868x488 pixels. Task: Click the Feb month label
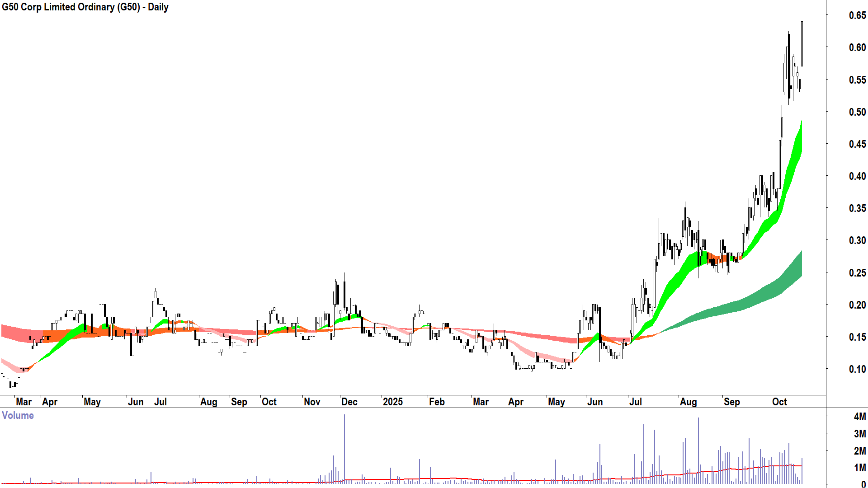click(437, 402)
